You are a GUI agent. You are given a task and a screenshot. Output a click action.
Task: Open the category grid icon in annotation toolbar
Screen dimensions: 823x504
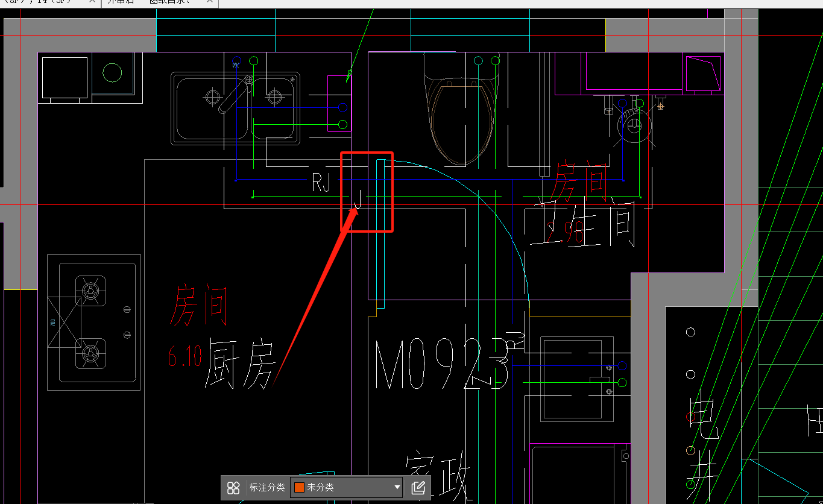[233, 488]
